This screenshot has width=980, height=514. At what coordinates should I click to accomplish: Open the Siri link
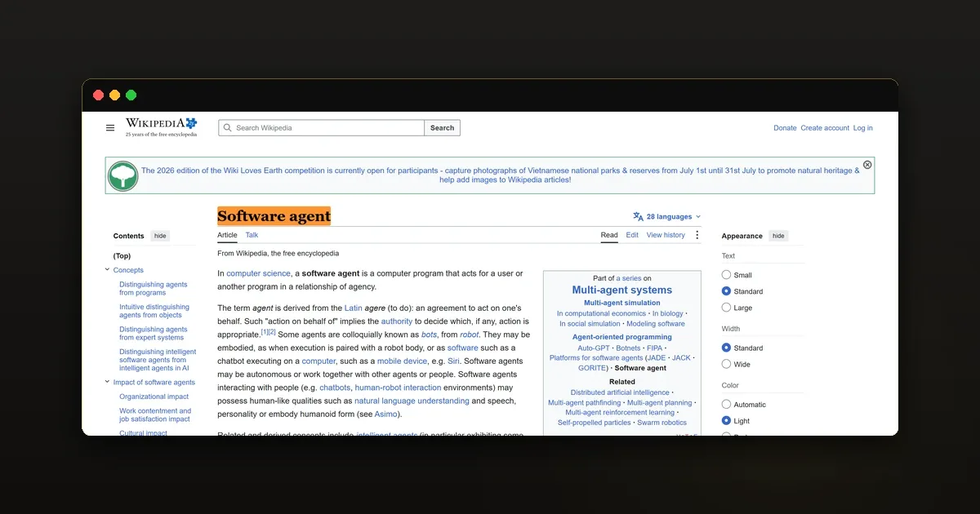(x=453, y=361)
